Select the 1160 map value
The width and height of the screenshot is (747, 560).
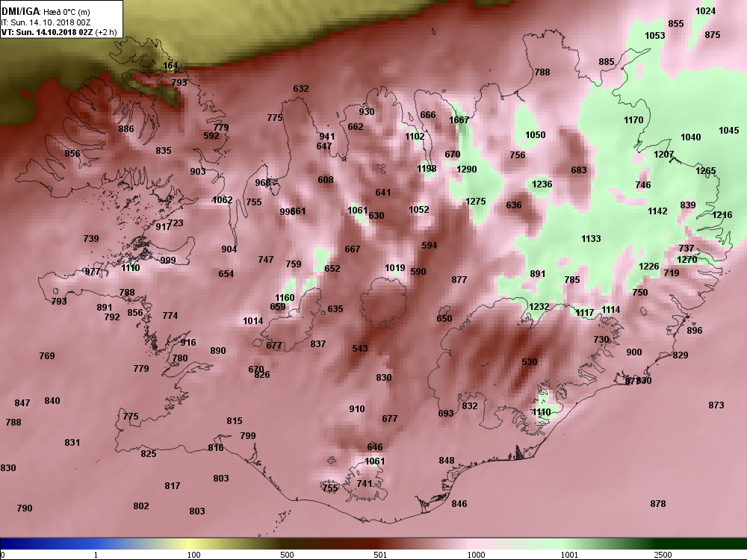coord(285,298)
